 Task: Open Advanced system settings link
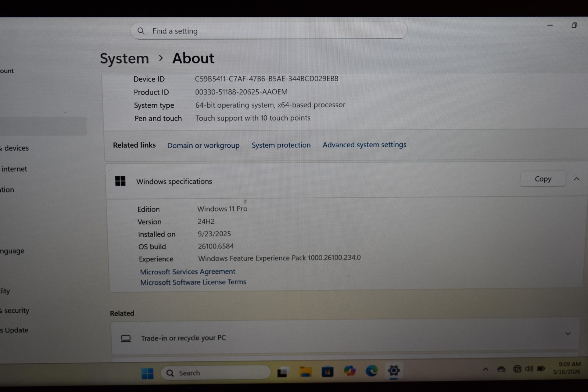pyautogui.click(x=365, y=145)
